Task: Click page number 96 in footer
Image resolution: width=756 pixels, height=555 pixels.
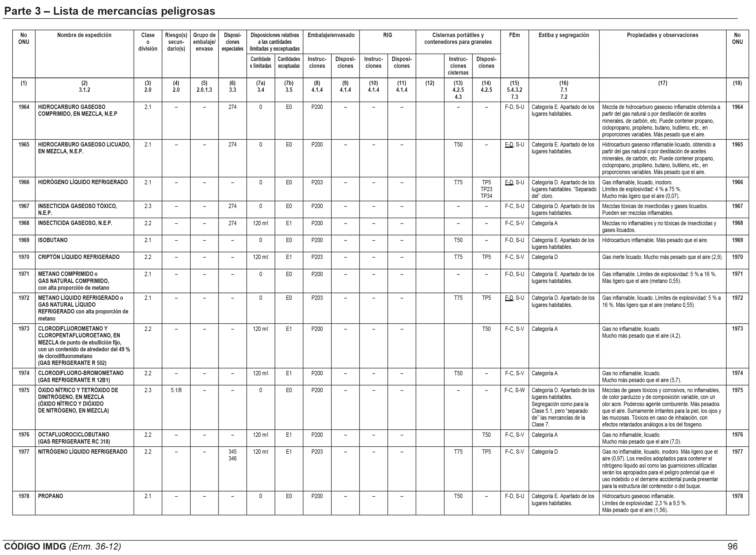Action: (733, 546)
